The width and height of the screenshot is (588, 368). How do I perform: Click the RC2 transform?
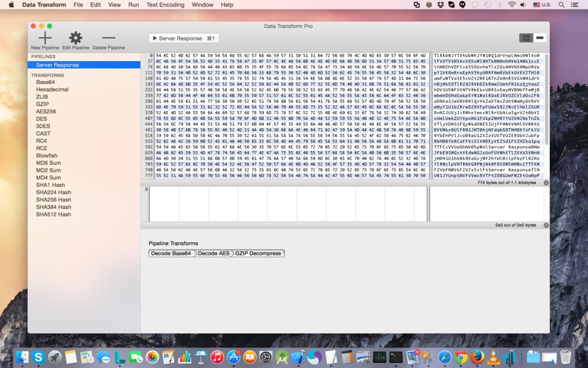pyautogui.click(x=41, y=148)
